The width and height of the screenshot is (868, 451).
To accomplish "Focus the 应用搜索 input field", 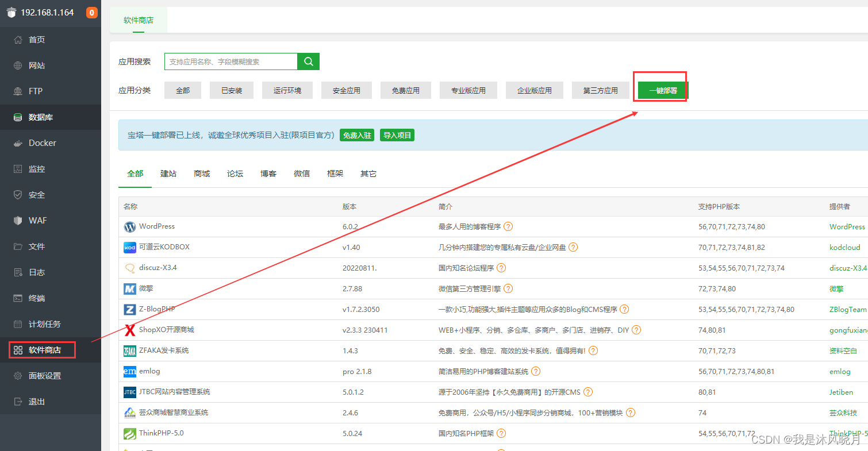I will coord(231,61).
